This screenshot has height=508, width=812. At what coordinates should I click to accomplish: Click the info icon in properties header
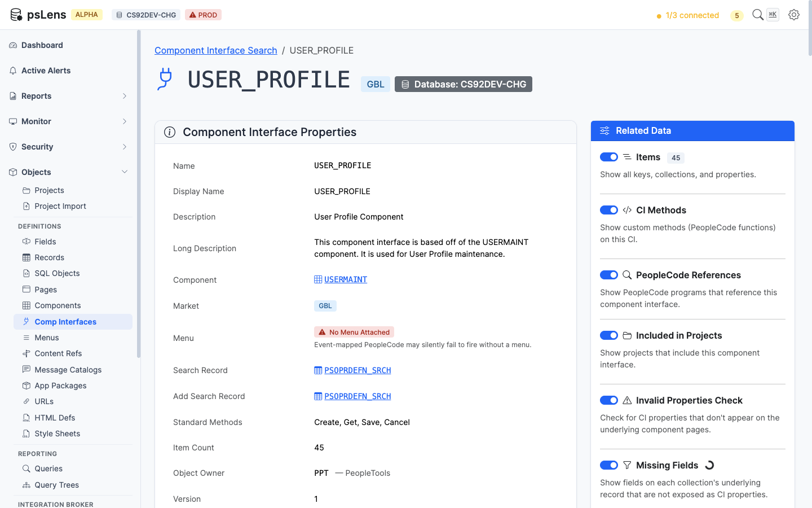[170, 132]
